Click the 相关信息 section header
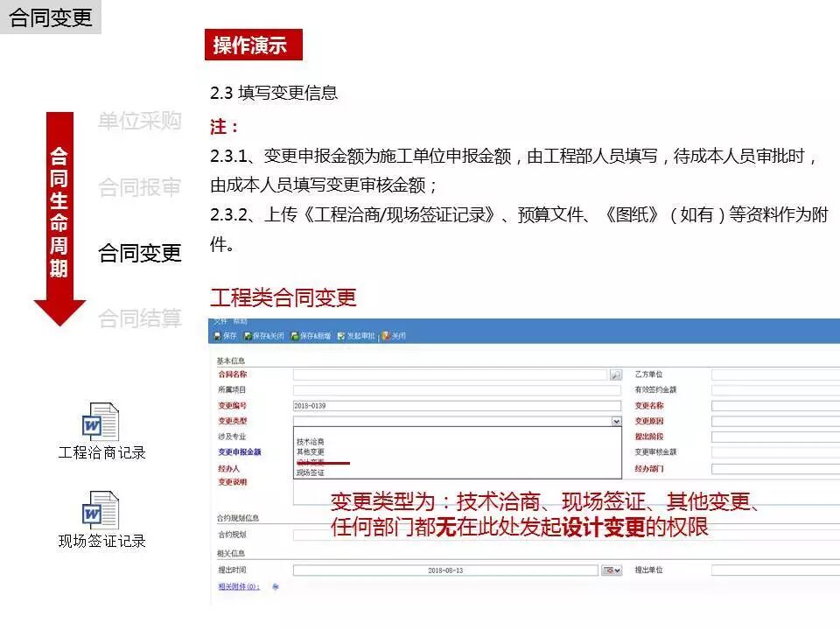The width and height of the screenshot is (840, 630). [x=231, y=553]
